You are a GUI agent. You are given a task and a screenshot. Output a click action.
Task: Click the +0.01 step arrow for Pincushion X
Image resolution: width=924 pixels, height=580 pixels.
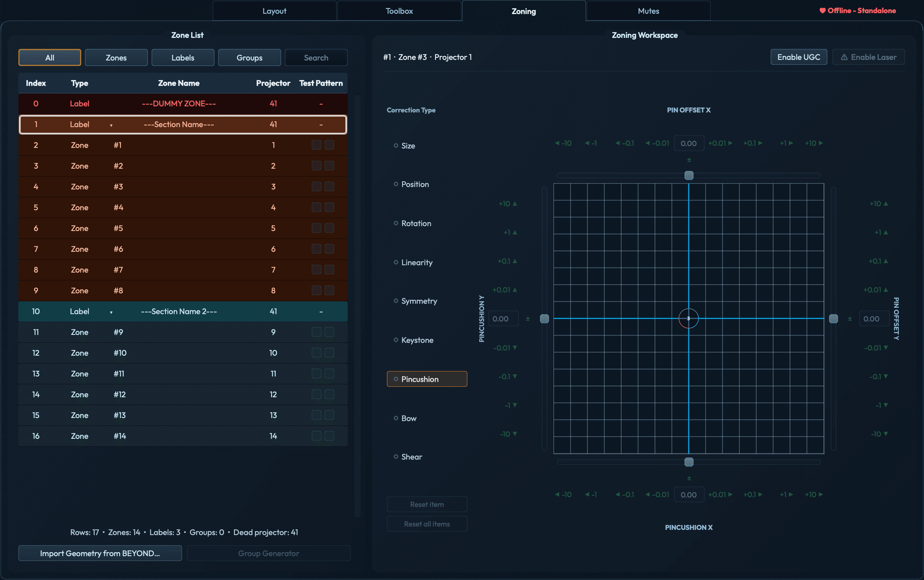pos(720,494)
